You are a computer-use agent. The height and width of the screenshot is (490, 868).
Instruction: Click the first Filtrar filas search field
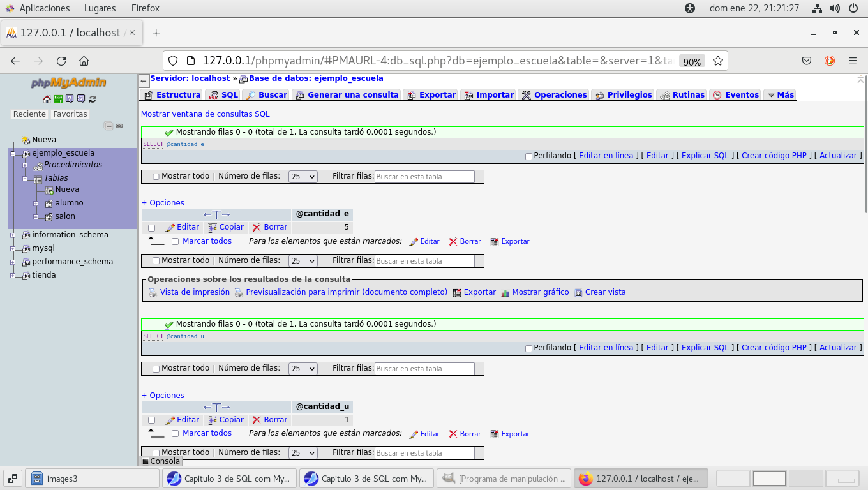[x=424, y=177]
